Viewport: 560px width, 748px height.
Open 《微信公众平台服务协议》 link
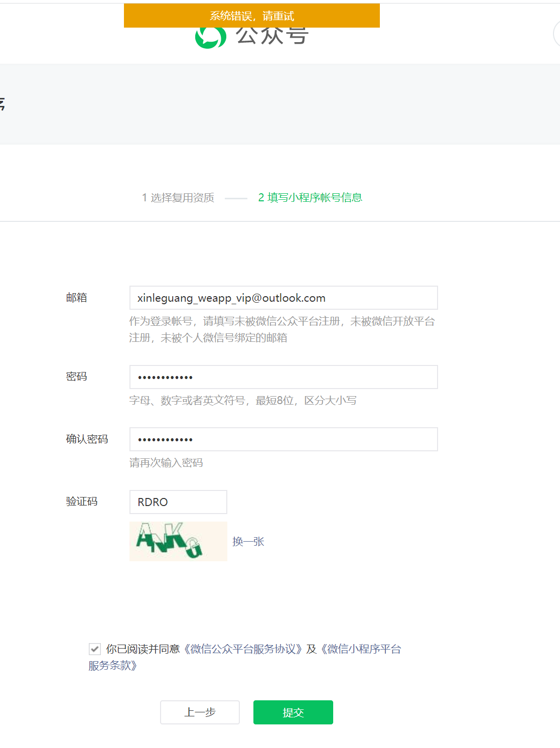point(243,649)
